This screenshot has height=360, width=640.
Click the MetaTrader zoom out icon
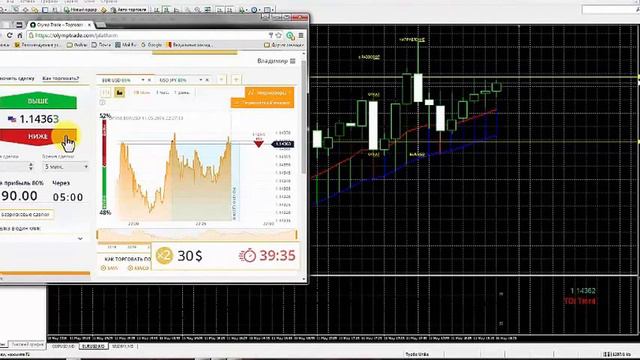pyautogui.click(x=198, y=9)
